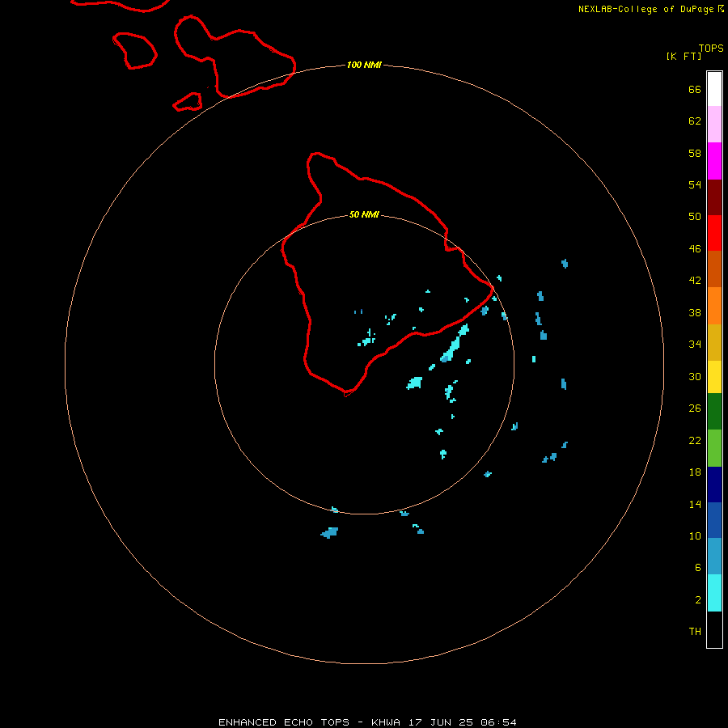
Task: Click the TH threshold label
Action: [695, 632]
